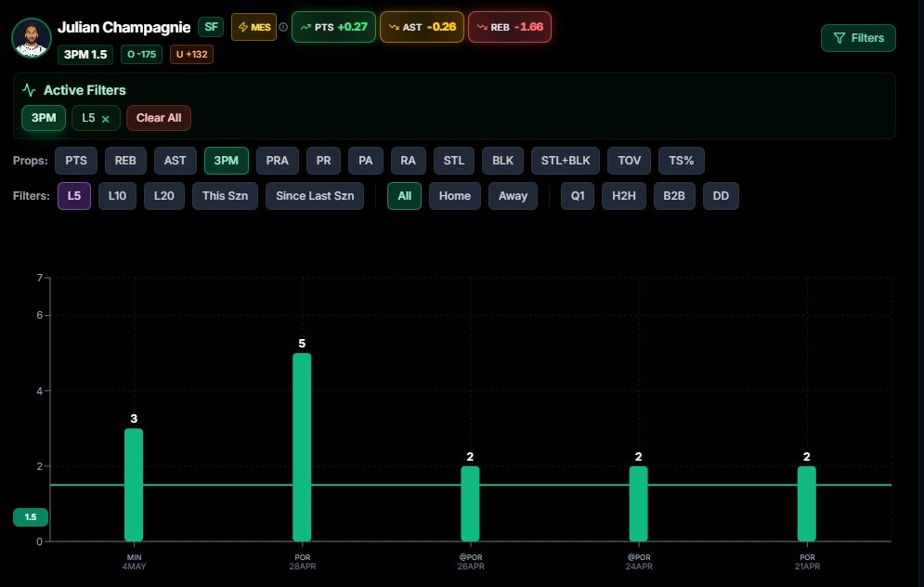
Task: Select the PA prop
Action: [x=365, y=161]
